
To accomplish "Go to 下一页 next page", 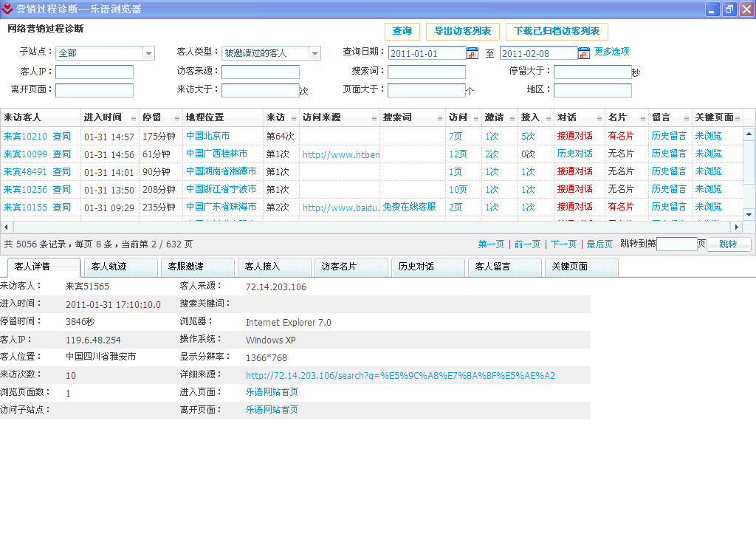I will [x=563, y=244].
